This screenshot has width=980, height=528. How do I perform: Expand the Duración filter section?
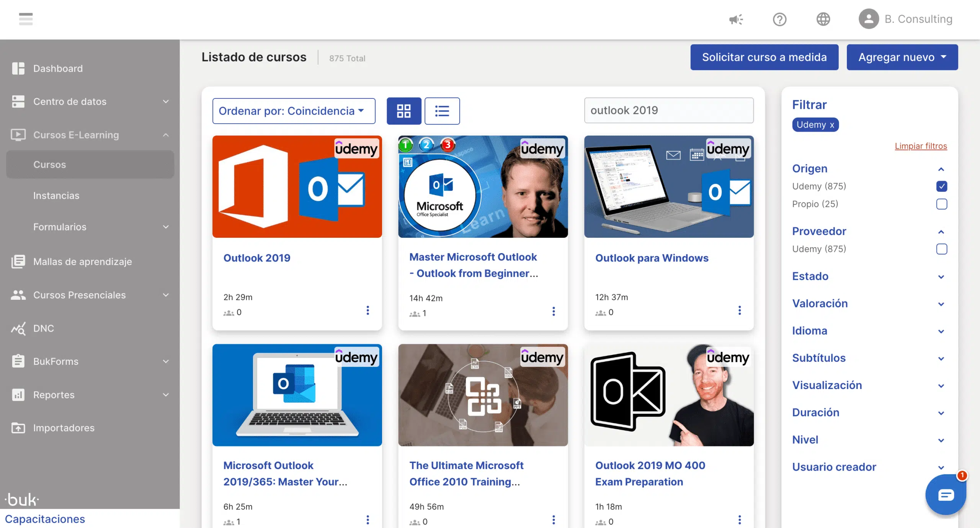pyautogui.click(x=941, y=413)
